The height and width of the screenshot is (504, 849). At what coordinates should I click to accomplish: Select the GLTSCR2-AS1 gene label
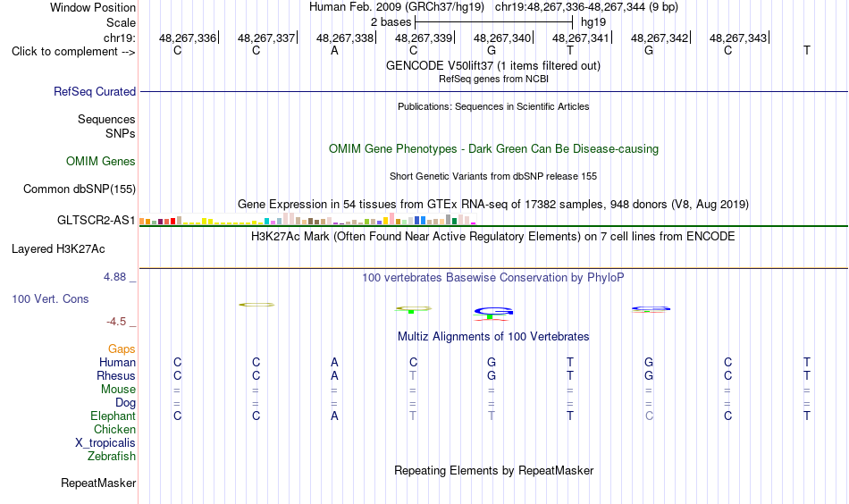click(96, 220)
